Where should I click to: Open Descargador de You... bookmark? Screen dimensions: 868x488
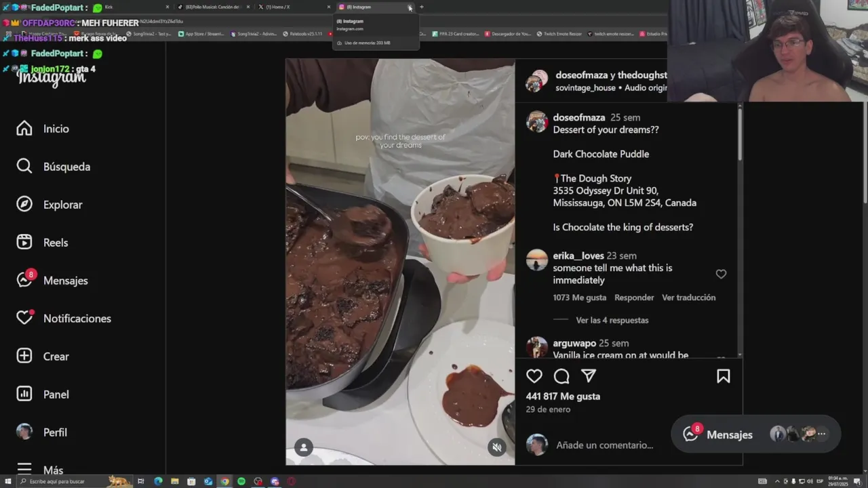click(508, 33)
